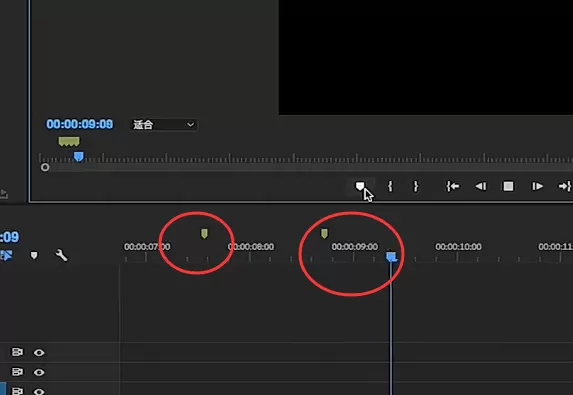Click the blue timeline playhead handle
Viewport: 573px width, 395px height.
point(391,257)
